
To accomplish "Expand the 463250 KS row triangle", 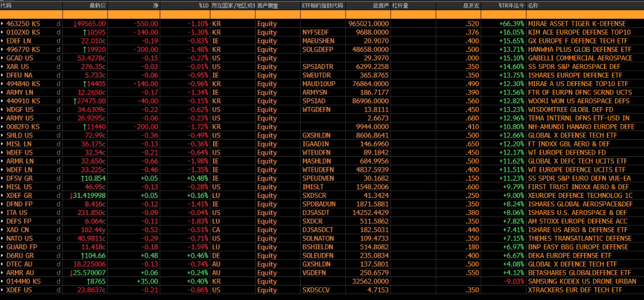I will [x=2, y=24].
